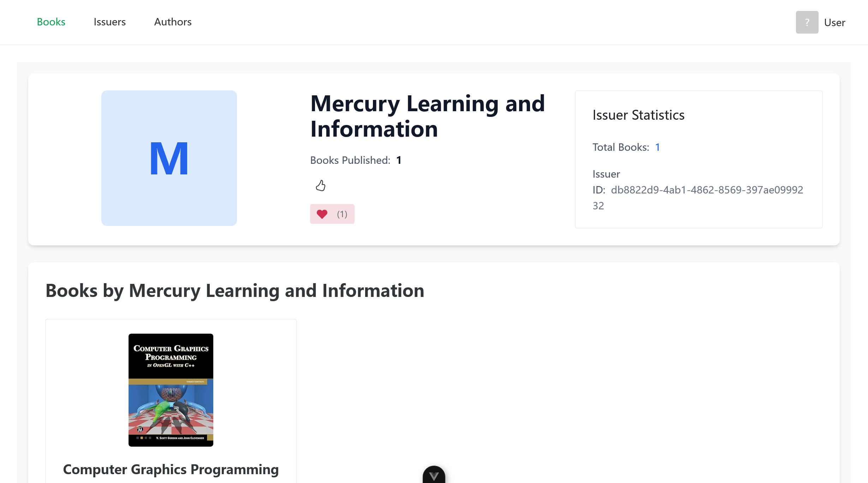Switch to the Authors navigation tab
This screenshot has height=483, width=868.
[x=173, y=22]
